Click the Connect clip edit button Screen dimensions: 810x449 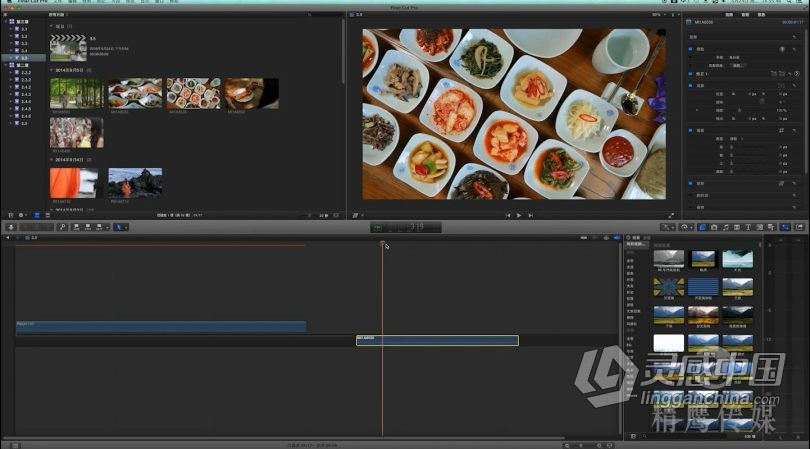(76, 227)
